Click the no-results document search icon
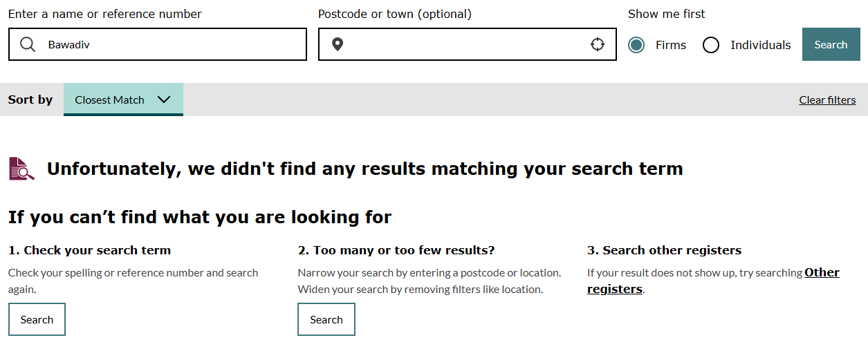 click(x=21, y=169)
